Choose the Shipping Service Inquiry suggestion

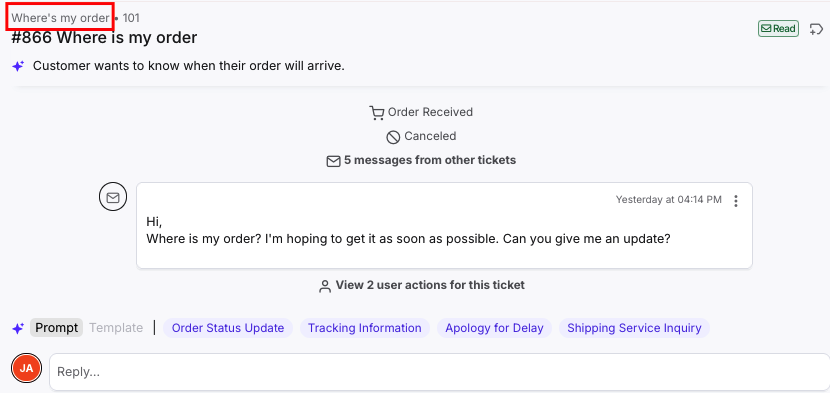634,328
